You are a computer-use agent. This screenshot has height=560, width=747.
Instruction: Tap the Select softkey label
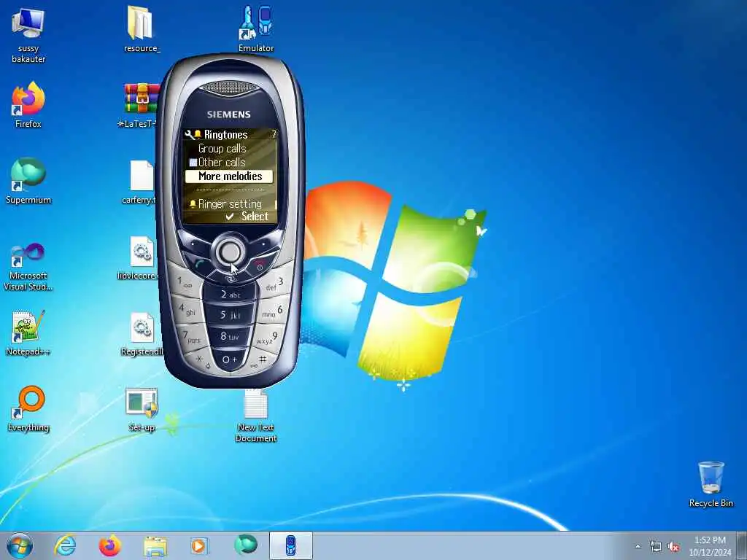(255, 216)
